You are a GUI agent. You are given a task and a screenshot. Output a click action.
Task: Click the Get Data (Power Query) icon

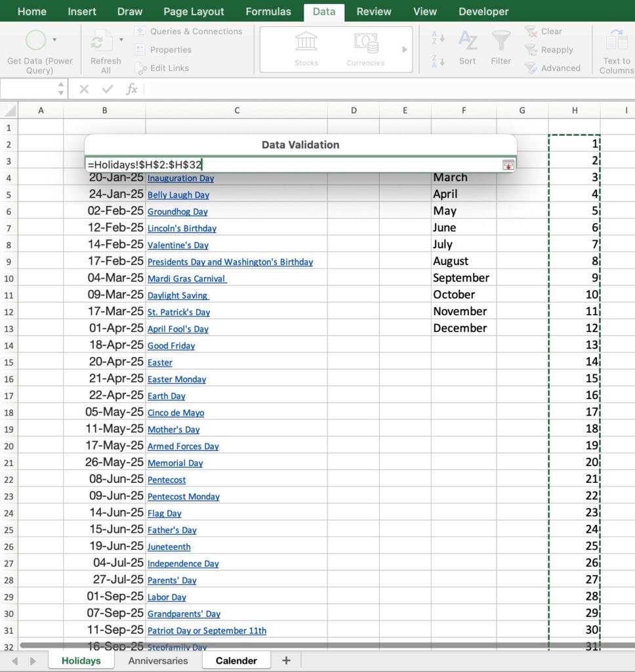[35, 40]
